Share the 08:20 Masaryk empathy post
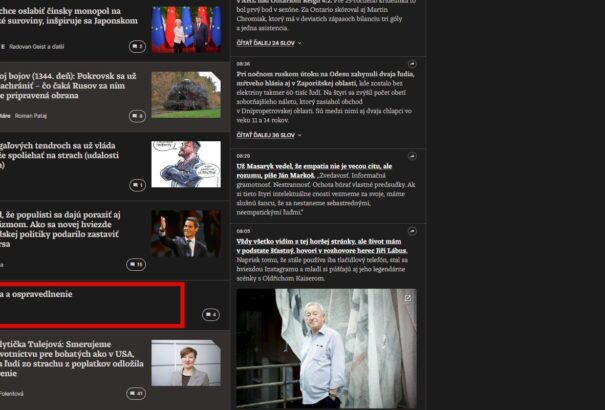The image size is (605, 410). (x=412, y=156)
